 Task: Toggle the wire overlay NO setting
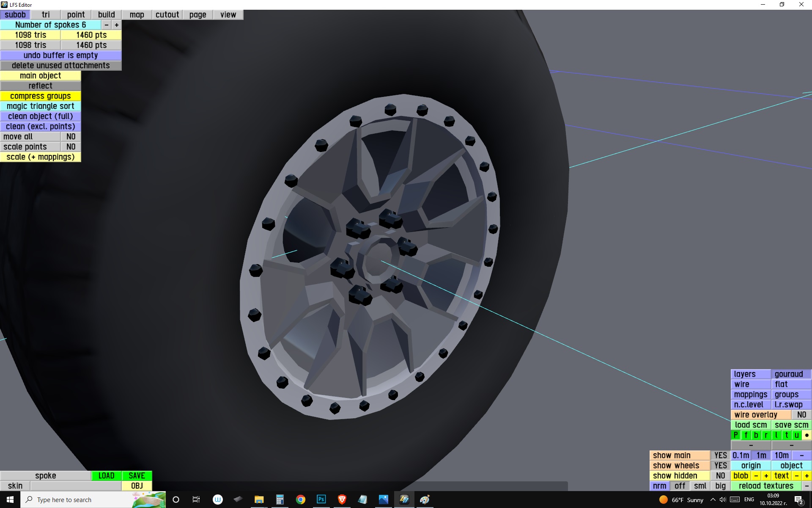[801, 415]
